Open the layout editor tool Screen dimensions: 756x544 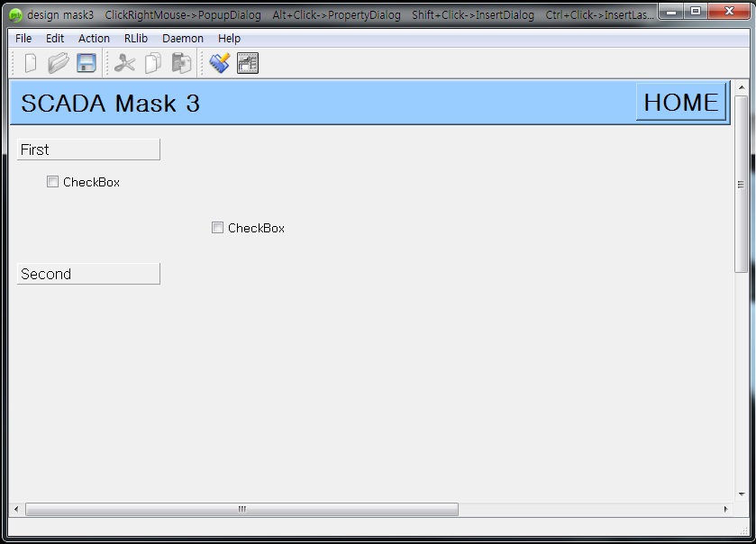pyautogui.click(x=248, y=62)
